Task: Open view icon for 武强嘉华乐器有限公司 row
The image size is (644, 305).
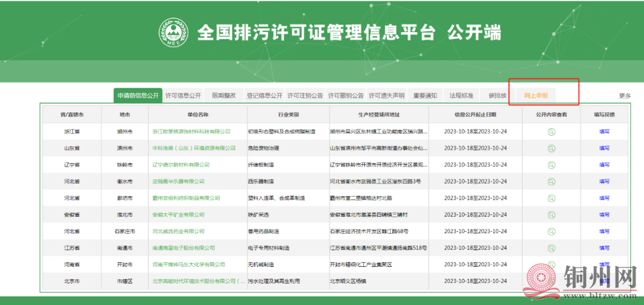Action: pos(551,182)
